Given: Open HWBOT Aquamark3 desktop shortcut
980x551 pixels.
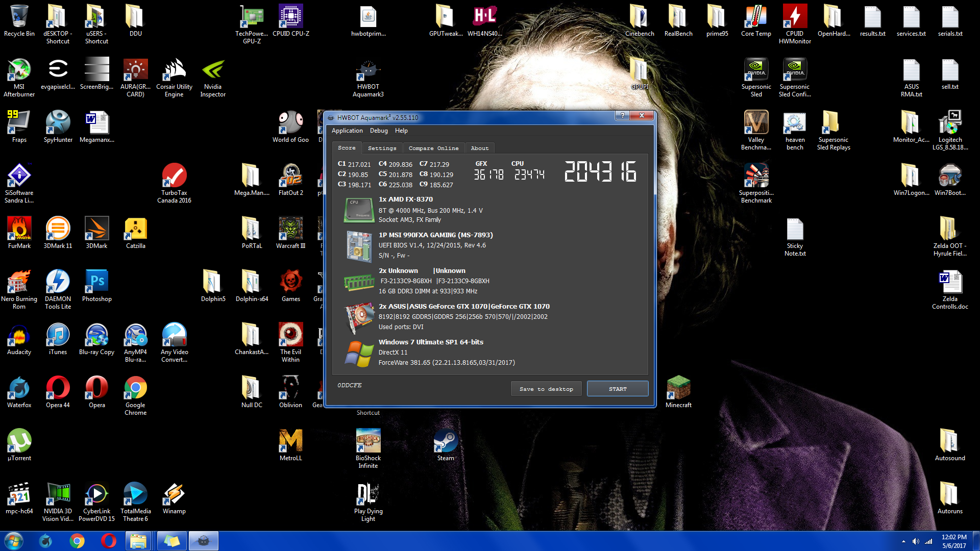Looking at the screenshot, I should pos(368,77).
